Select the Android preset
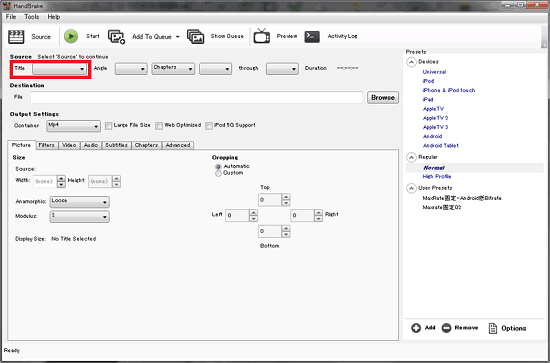Screen dimensions: 550x363 click(432, 136)
